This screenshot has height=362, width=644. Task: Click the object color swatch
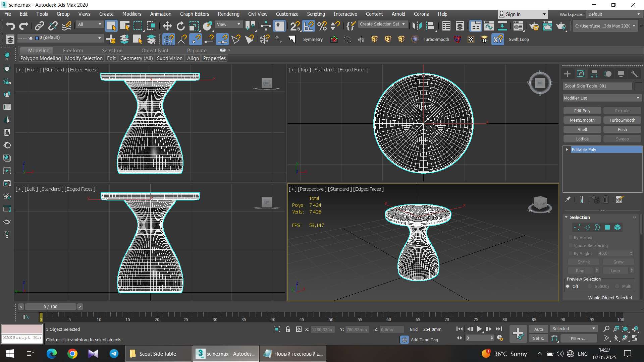click(638, 86)
